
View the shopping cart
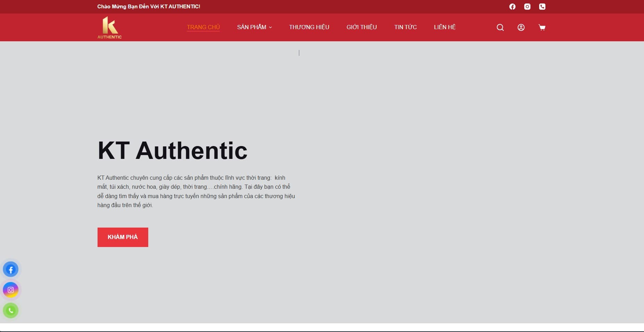click(x=542, y=27)
